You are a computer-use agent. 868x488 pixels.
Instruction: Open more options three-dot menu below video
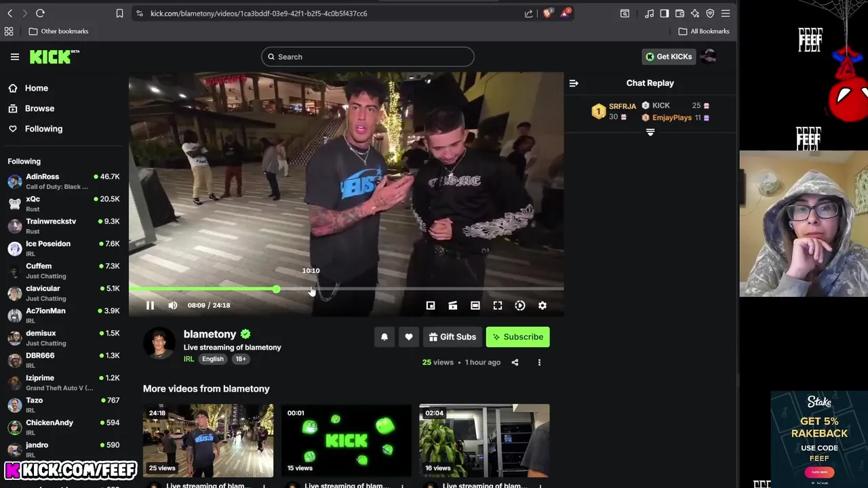pos(539,363)
